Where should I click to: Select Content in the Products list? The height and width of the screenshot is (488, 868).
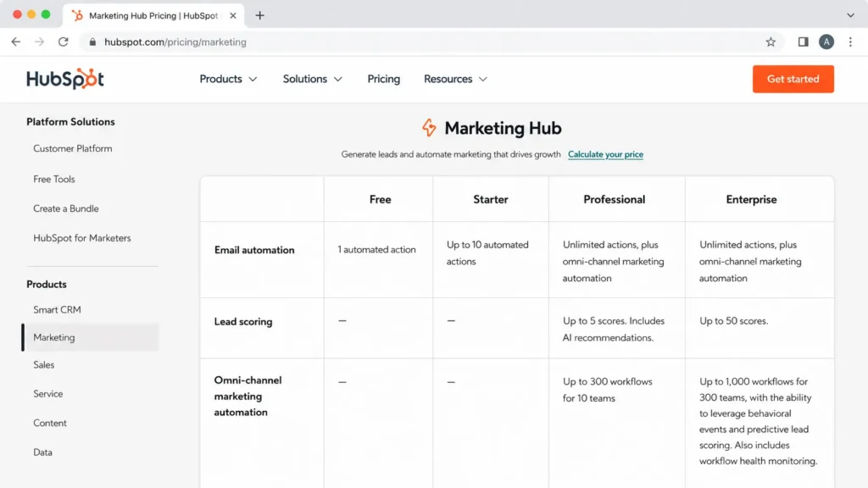pos(50,423)
